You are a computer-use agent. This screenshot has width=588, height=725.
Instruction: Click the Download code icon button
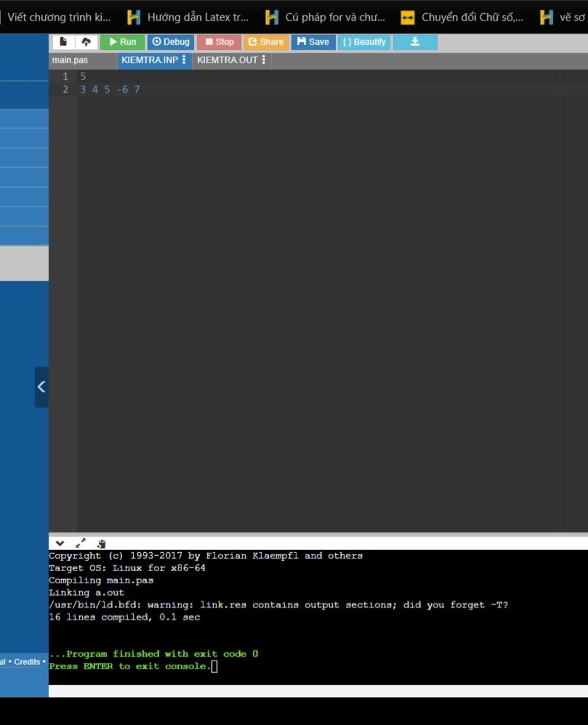[415, 42]
